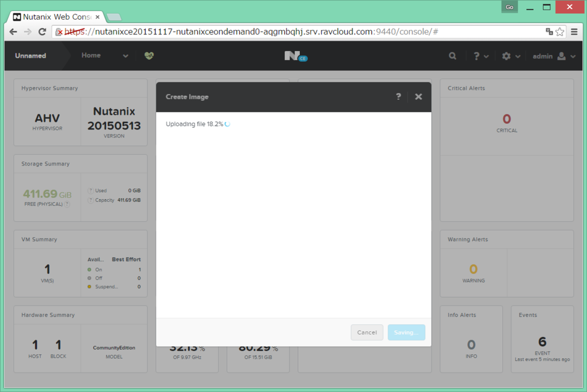Click the 0 WARNING alerts count
The width and height of the screenshot is (587, 392).
click(473, 269)
